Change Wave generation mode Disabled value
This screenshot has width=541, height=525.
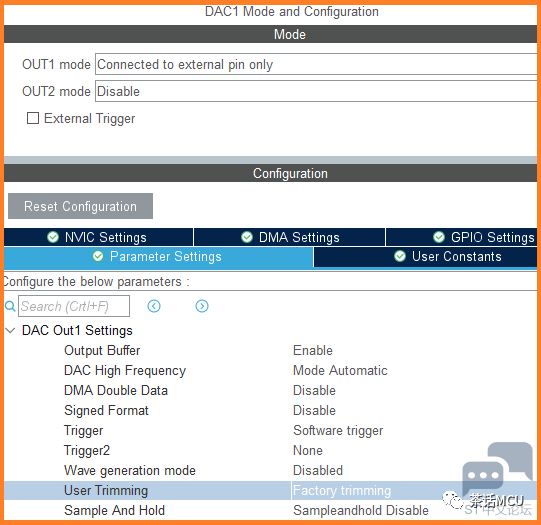(x=318, y=470)
